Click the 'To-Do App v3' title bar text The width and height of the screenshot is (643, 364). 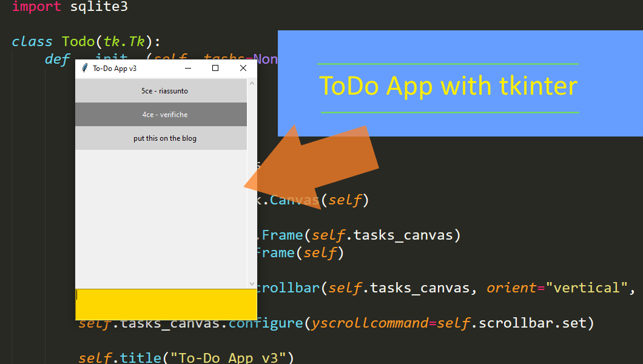115,69
